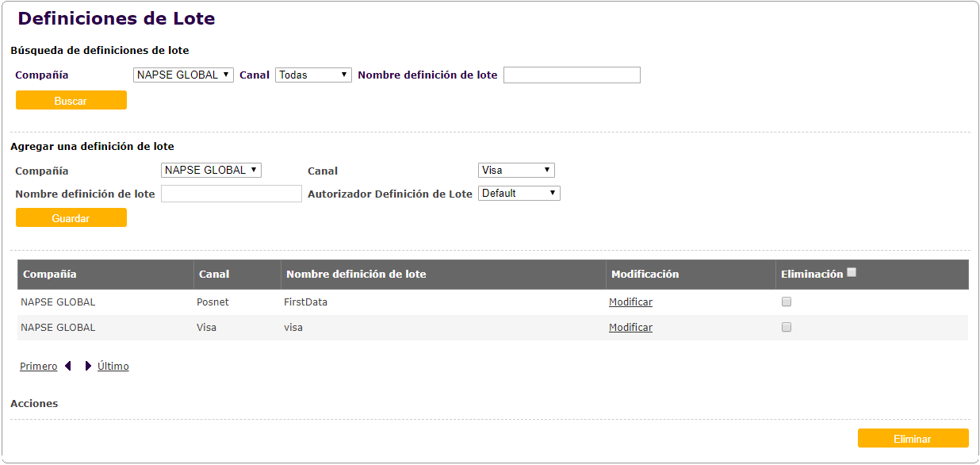Click Modificar for the FirstData row
This screenshot has height=465, width=980.
tap(630, 302)
